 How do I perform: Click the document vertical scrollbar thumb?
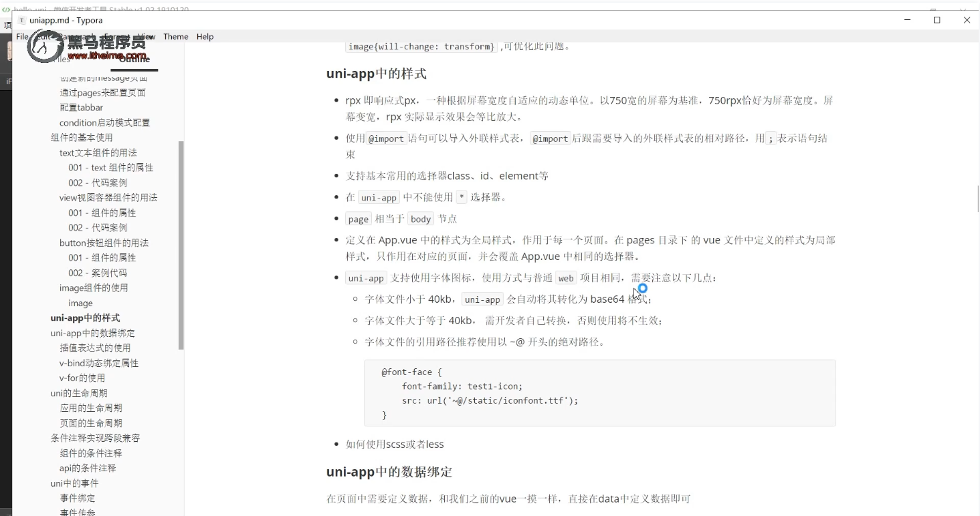[977, 199]
